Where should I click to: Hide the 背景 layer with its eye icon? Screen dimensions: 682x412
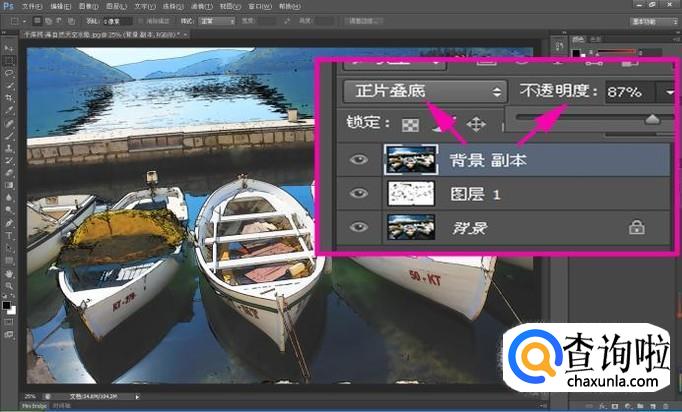pyautogui.click(x=360, y=228)
